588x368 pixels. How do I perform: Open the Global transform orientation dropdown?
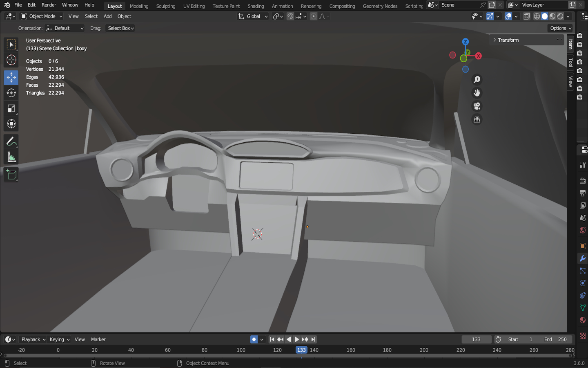pyautogui.click(x=253, y=16)
